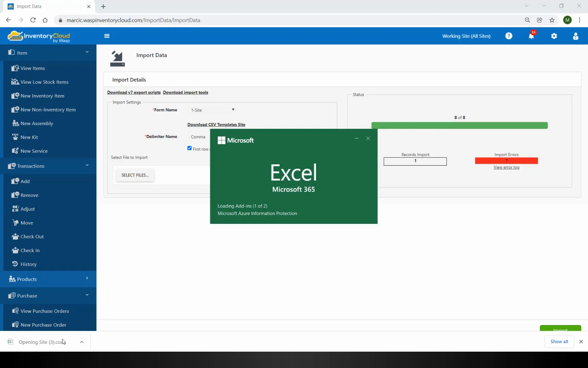Image resolution: width=588 pixels, height=368 pixels.
Task: Open the Chrome profile M avatar
Action: 567,20
